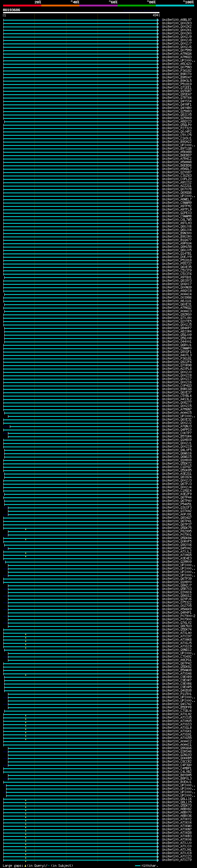Open hit UniRef100_Q3UIF3
The width and height of the screenshot is (197, 868).
click(x=176, y=508)
